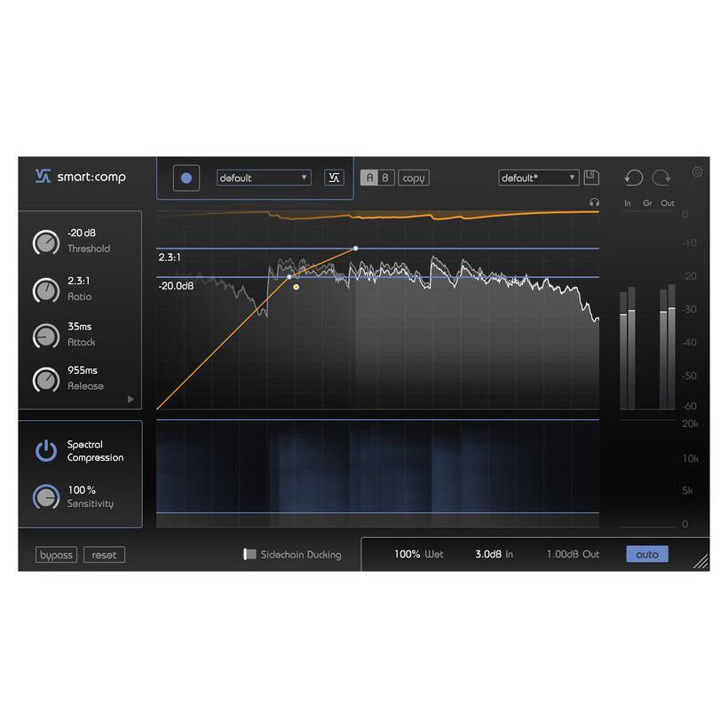This screenshot has width=728, height=728.
Task: Click the learn record button with blue dot
Action: [186, 178]
